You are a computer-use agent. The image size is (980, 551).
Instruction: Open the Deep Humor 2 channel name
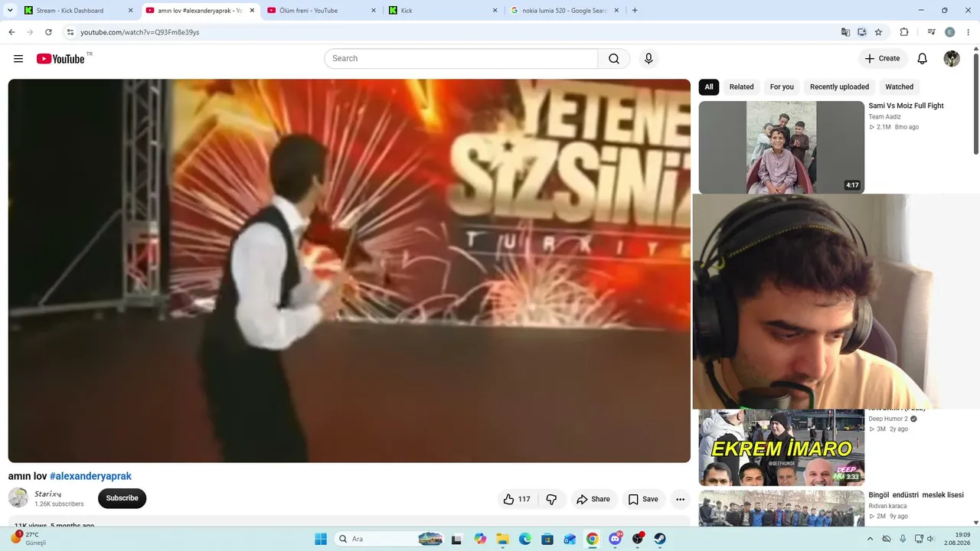coord(888,419)
